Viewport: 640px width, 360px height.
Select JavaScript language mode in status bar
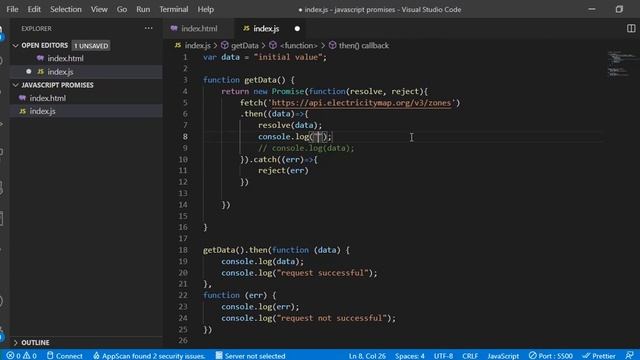pos(503,356)
